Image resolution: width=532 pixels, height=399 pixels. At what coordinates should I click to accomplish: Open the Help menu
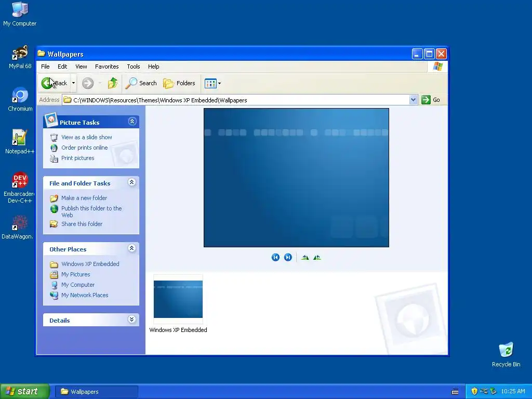[x=153, y=66]
